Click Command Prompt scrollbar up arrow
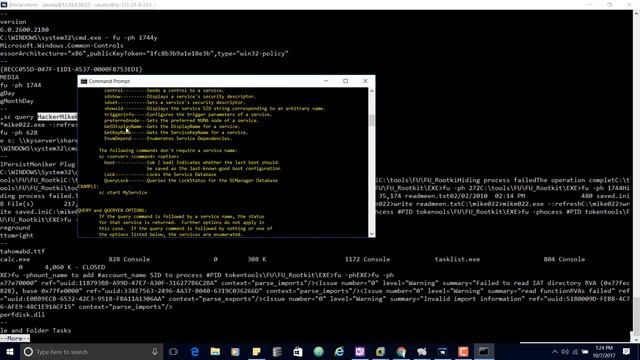640x360 pixels. (371, 91)
